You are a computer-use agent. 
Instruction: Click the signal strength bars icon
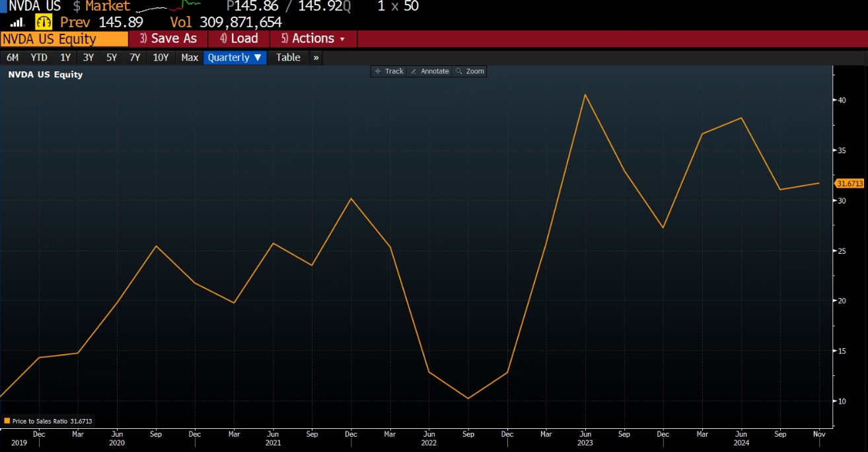(17, 22)
